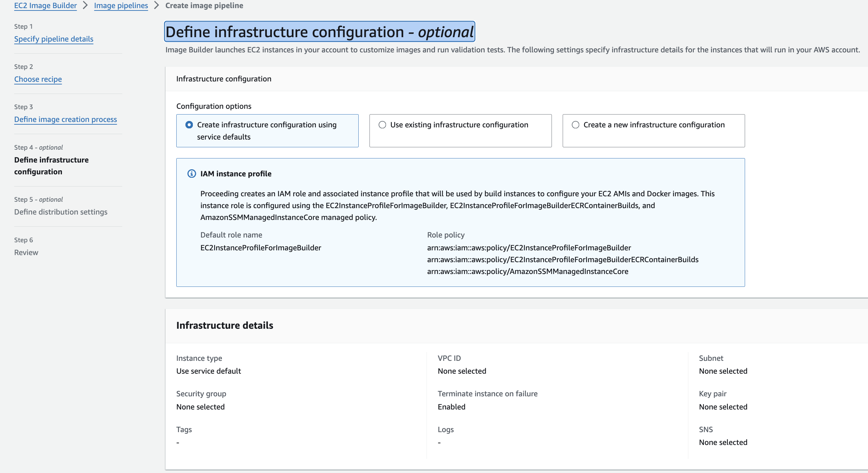Viewport: 868px width, 473px height.
Task: Click EC2InstanceProfileForImageBuilder default role name
Action: [260, 248]
